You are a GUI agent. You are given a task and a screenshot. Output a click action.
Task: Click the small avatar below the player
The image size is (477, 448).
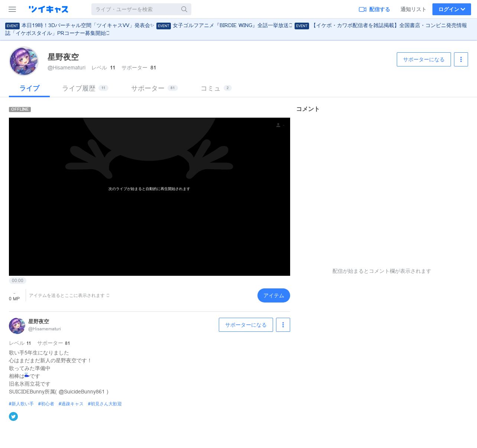(17, 326)
